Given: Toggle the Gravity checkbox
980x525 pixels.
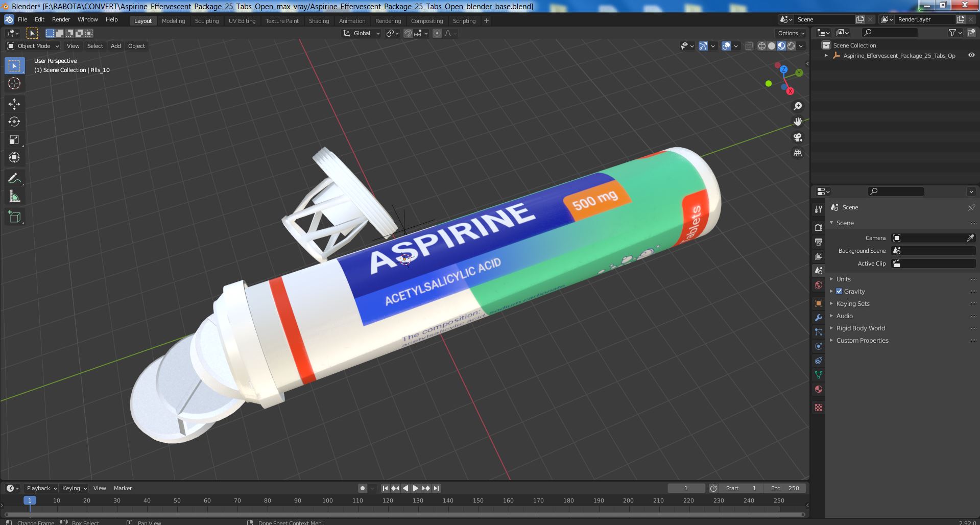Looking at the screenshot, I should coord(839,291).
